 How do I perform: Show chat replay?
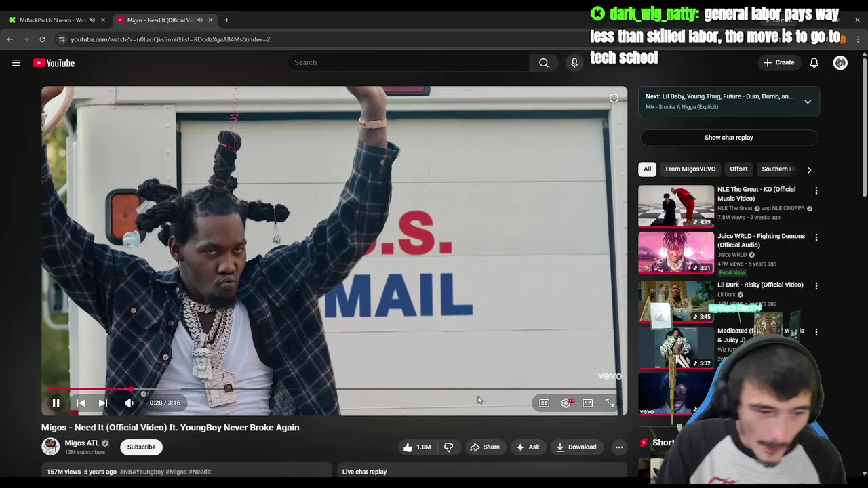728,138
